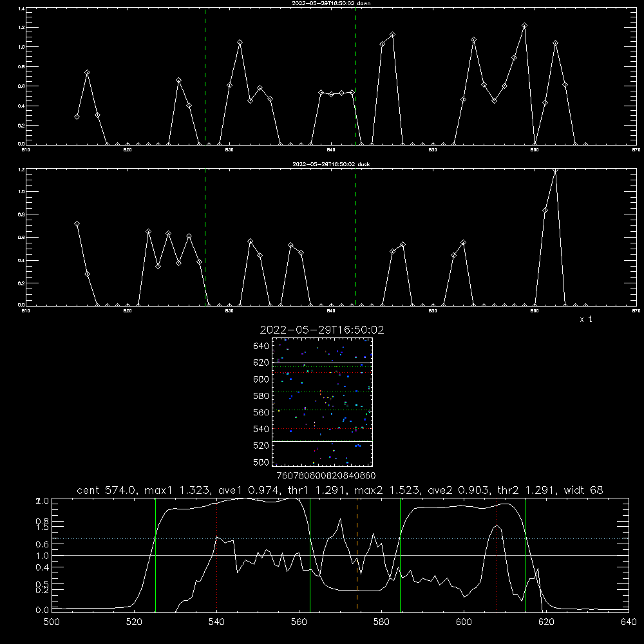The height and width of the screenshot is (644, 644).
Task: Click the dusk plot diamond peak near x 832
Action: point(250,241)
